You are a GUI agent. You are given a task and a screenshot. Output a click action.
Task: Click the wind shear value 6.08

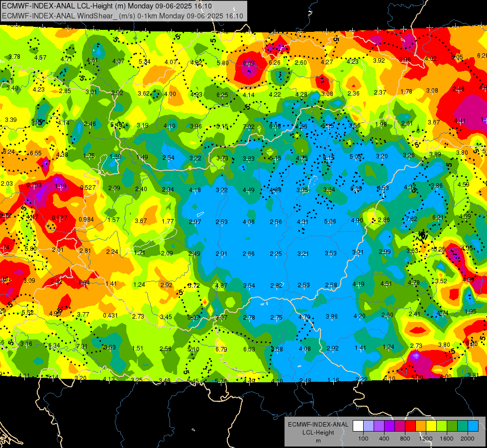point(275,126)
